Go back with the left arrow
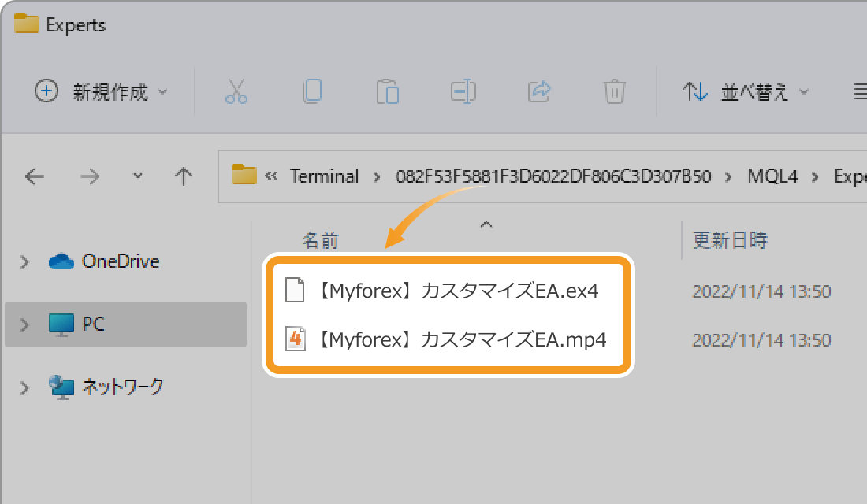The height and width of the screenshot is (504, 867). 34,177
